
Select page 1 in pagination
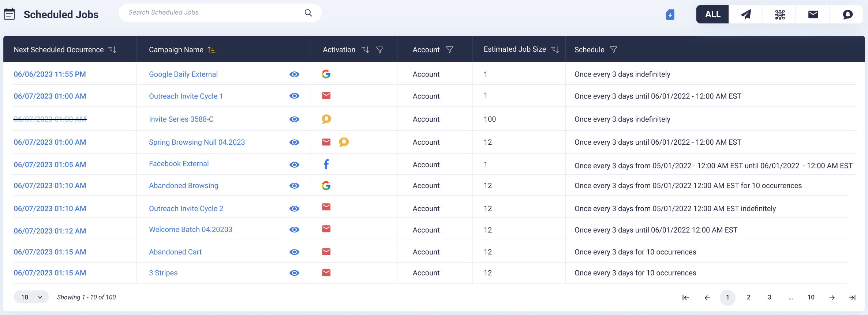pyautogui.click(x=727, y=297)
